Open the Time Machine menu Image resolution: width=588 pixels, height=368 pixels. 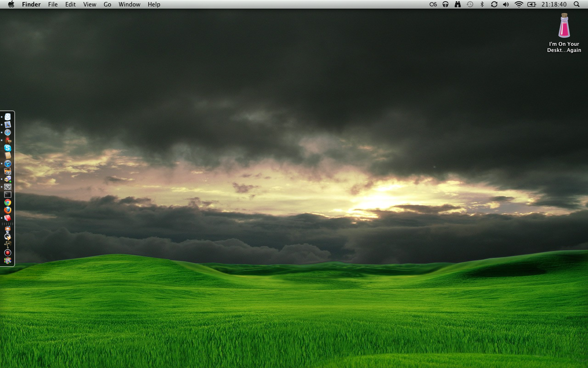point(470,4)
